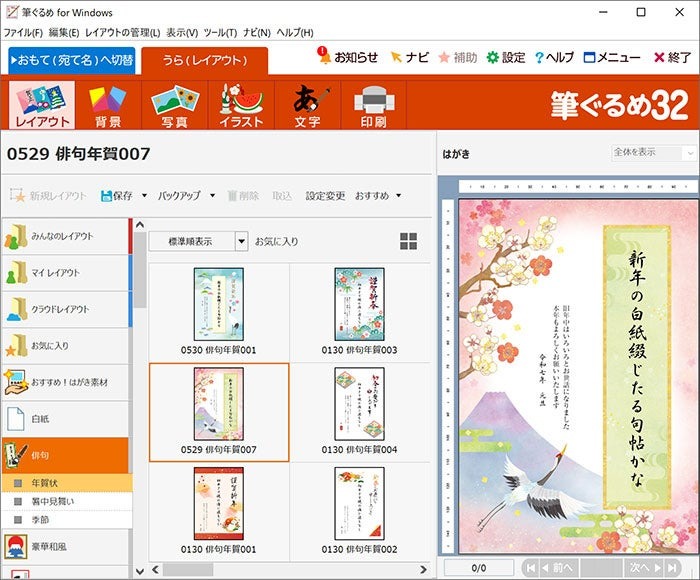Open the 編集(E) menu
The height and width of the screenshot is (580, 700).
tap(64, 33)
